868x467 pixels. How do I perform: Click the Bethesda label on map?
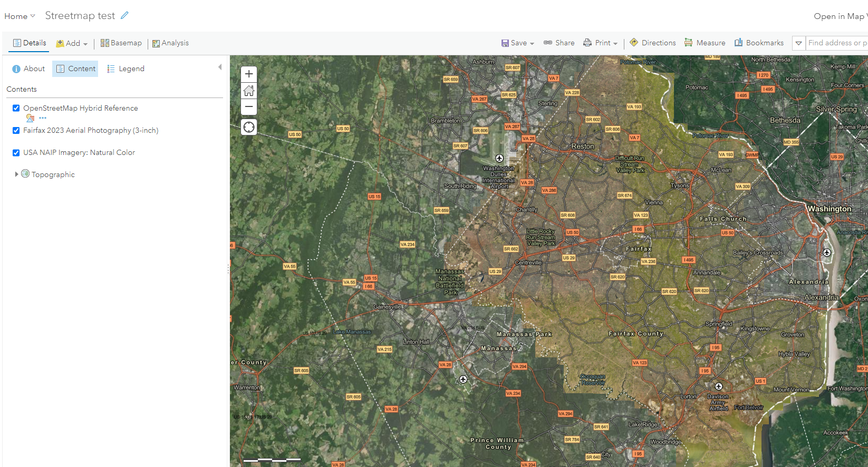[785, 120]
